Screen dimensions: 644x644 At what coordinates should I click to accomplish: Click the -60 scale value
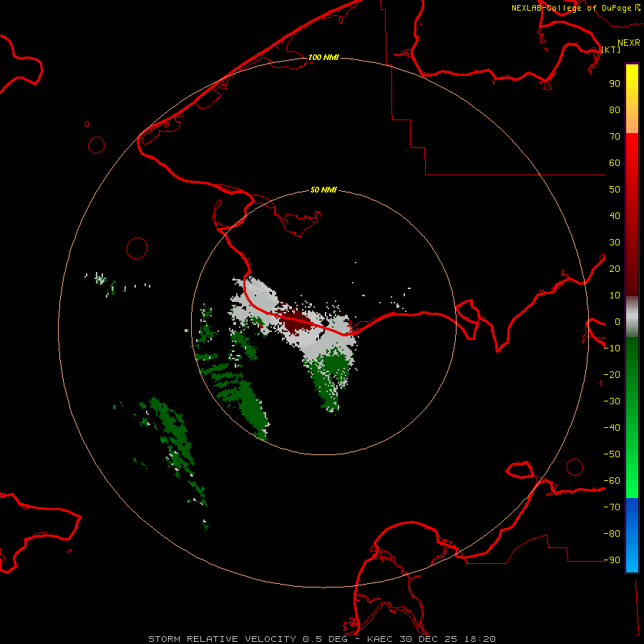click(613, 481)
